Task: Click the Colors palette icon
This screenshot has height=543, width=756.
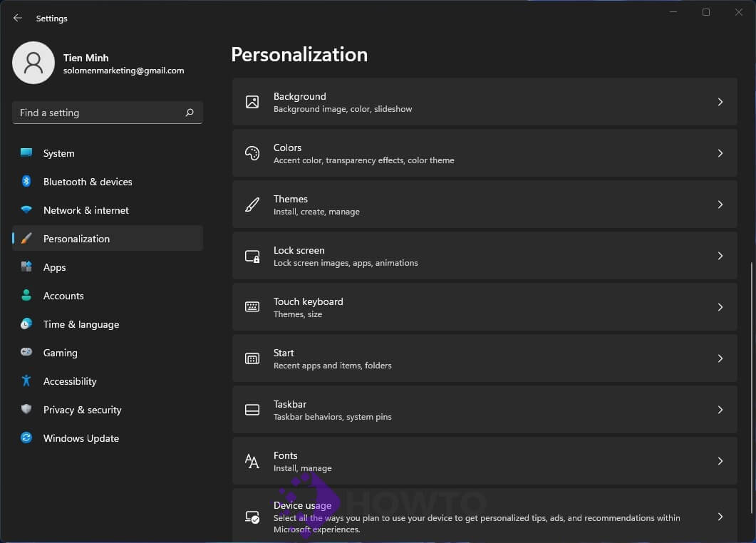Action: (x=252, y=152)
